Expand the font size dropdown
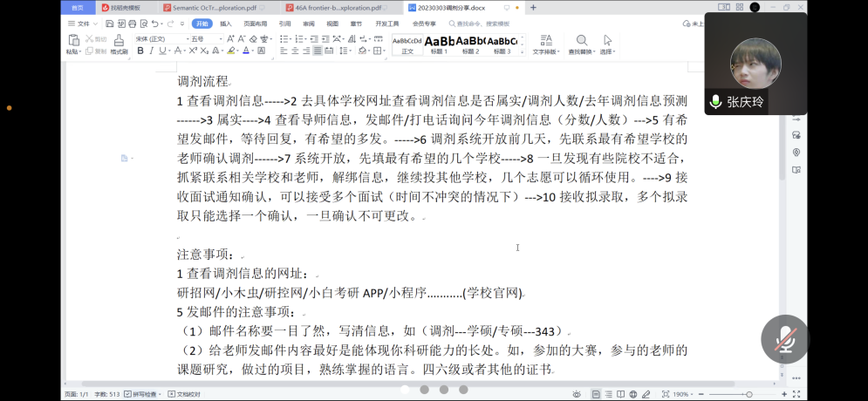 coord(207,39)
